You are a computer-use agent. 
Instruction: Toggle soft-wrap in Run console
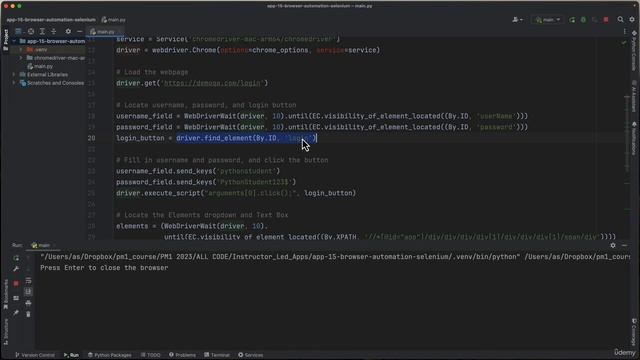coord(28,280)
